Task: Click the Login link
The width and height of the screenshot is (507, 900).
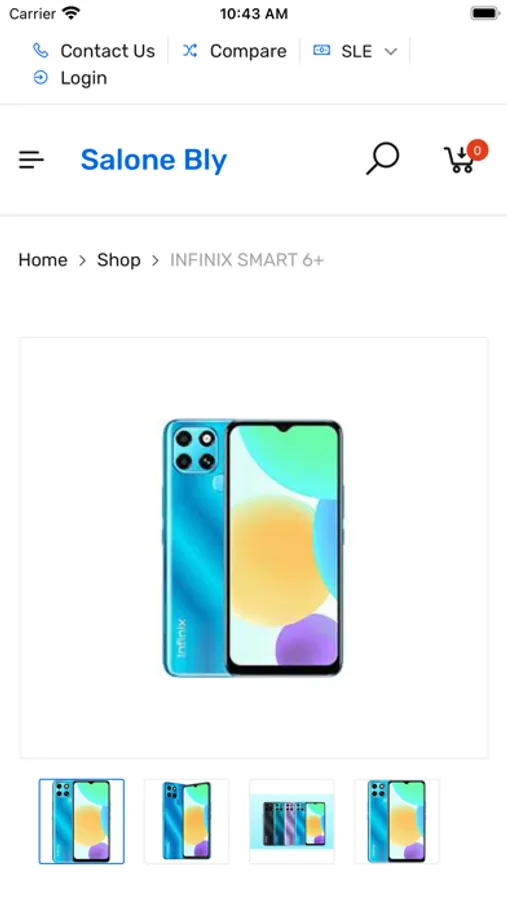Action: point(84,78)
